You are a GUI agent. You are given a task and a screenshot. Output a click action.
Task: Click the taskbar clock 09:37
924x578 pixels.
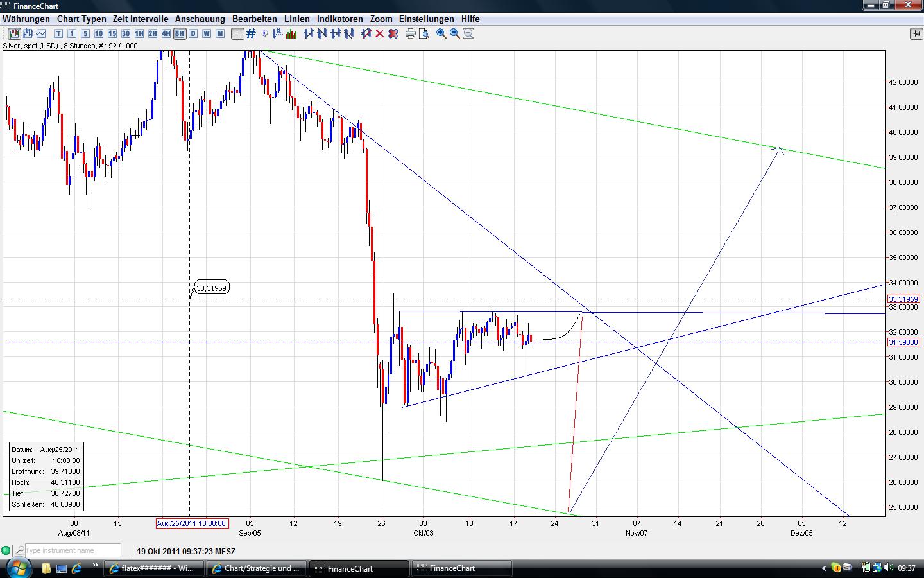coord(907,568)
